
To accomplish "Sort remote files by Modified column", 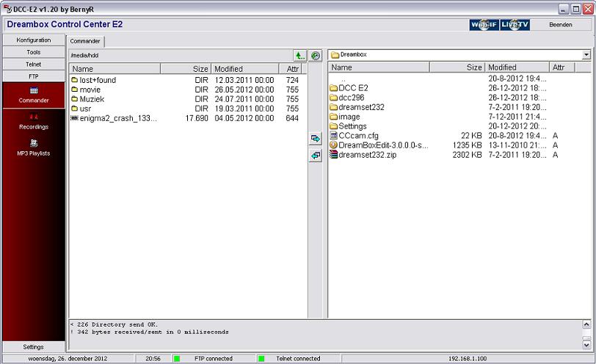I will (x=245, y=69).
